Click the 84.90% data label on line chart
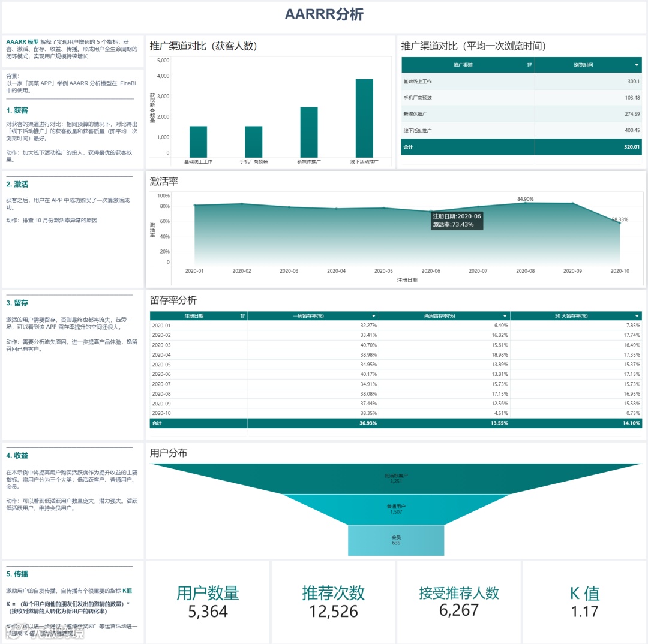Viewport: 648px width, 644px height. [525, 199]
